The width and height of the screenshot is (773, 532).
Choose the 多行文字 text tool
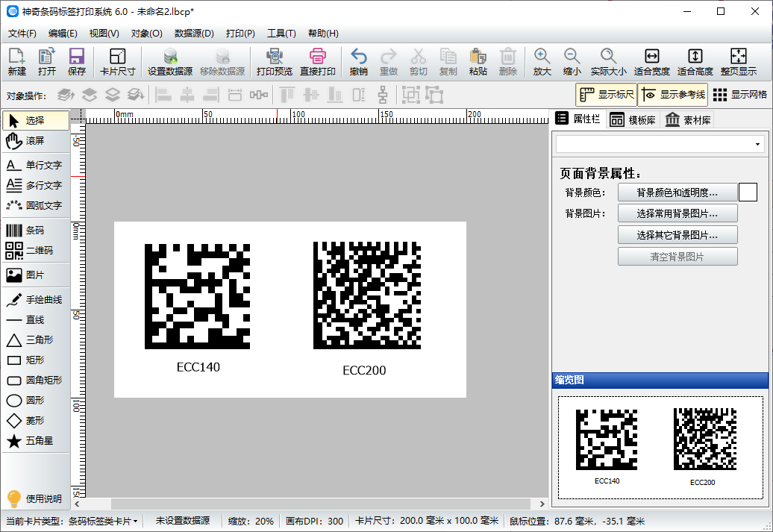(36, 185)
